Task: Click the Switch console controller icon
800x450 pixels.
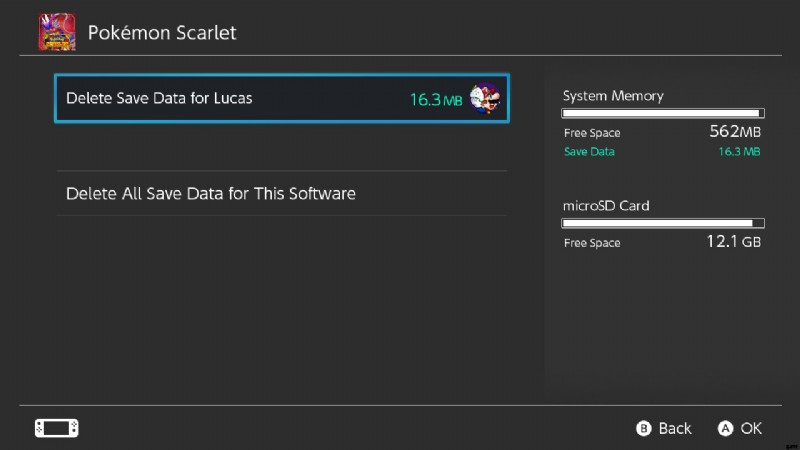Action: (57, 428)
